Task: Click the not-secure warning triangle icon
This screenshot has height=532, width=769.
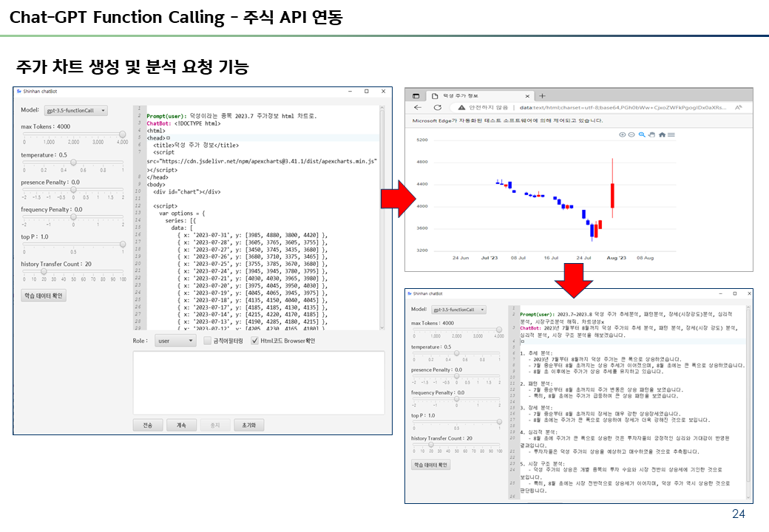Action: click(461, 107)
